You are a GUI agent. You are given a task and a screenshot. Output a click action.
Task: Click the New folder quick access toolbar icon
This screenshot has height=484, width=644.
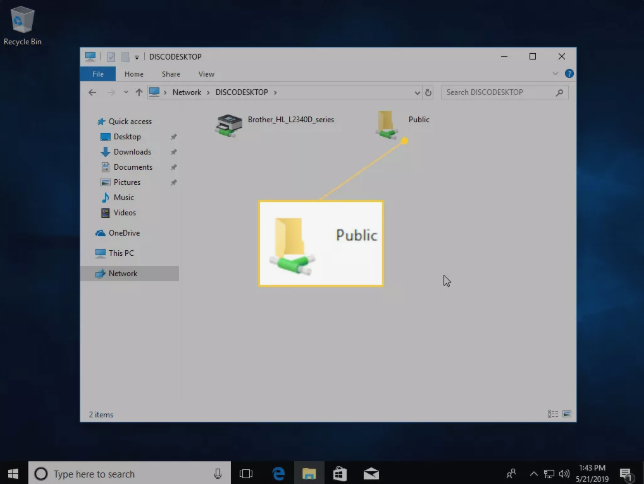coord(125,57)
